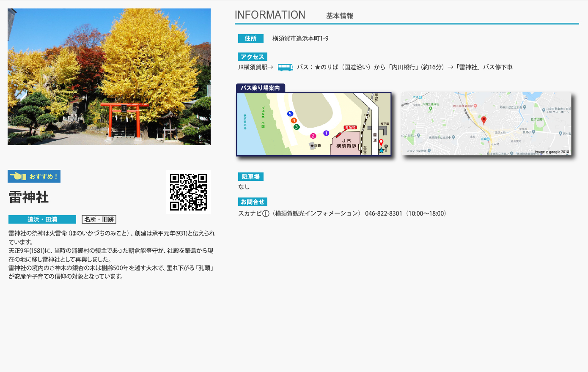Click the blue star bus stop marker
Image resolution: width=588 pixels, height=372 pixels.
tap(381, 150)
